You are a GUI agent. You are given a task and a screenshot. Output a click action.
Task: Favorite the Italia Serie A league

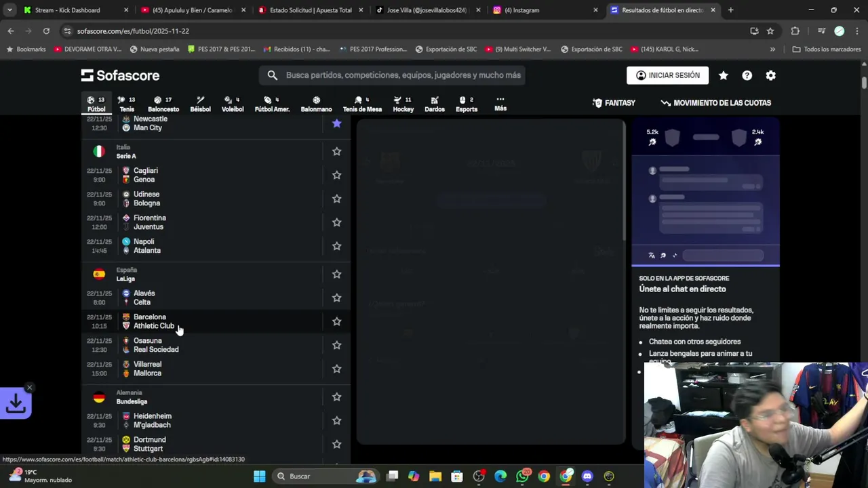[x=336, y=151]
